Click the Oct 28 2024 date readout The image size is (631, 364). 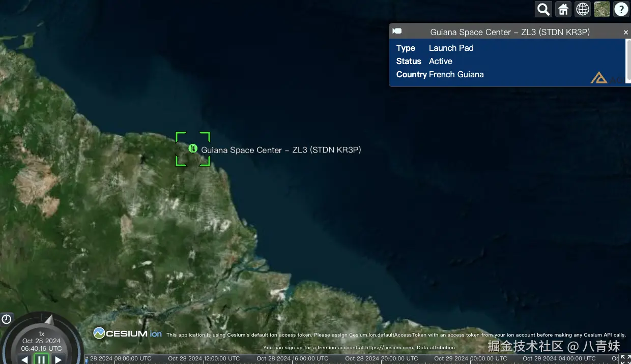pyautogui.click(x=41, y=341)
